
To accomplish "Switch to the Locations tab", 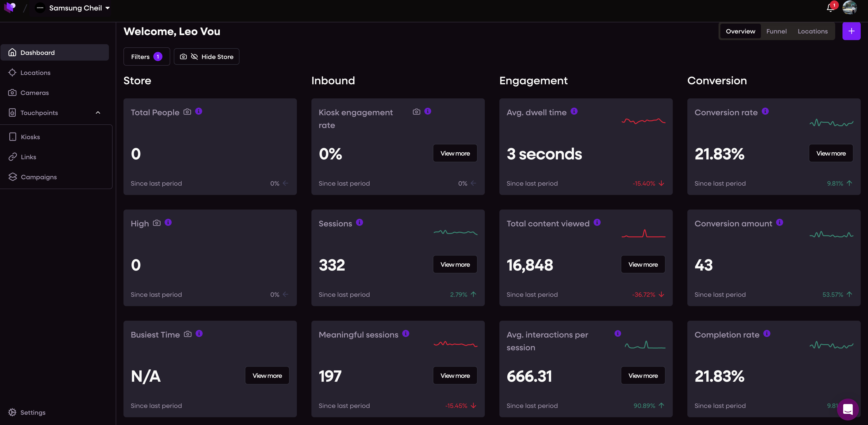I will pyautogui.click(x=812, y=31).
